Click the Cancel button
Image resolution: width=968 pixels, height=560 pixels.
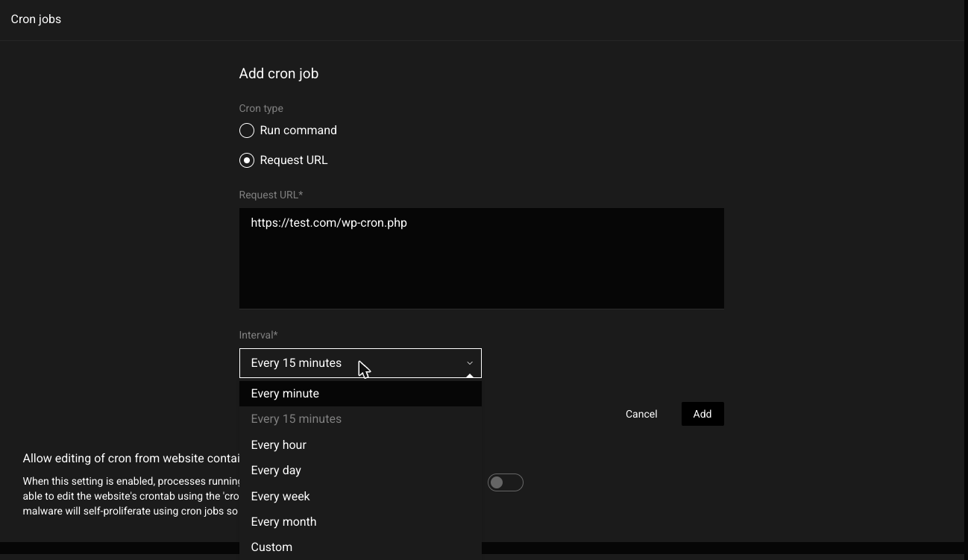tap(641, 414)
